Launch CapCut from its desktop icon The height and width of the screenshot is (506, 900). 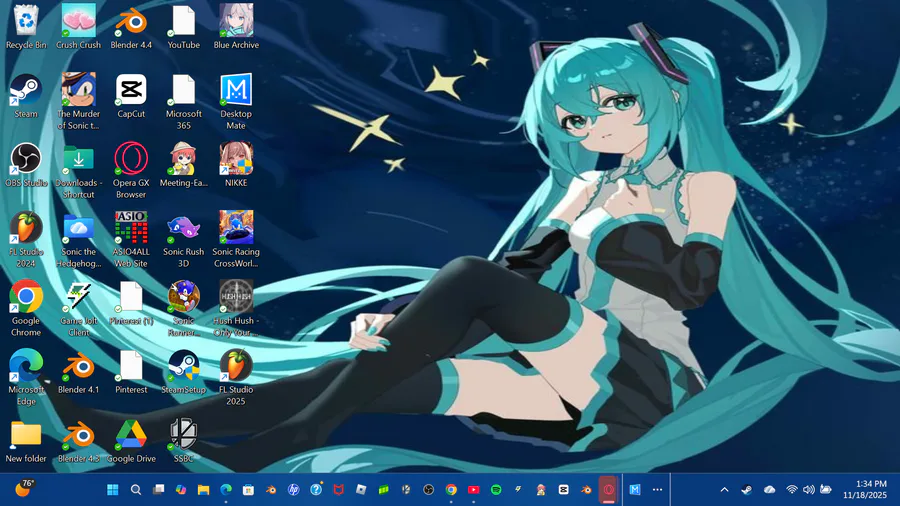pos(131,96)
